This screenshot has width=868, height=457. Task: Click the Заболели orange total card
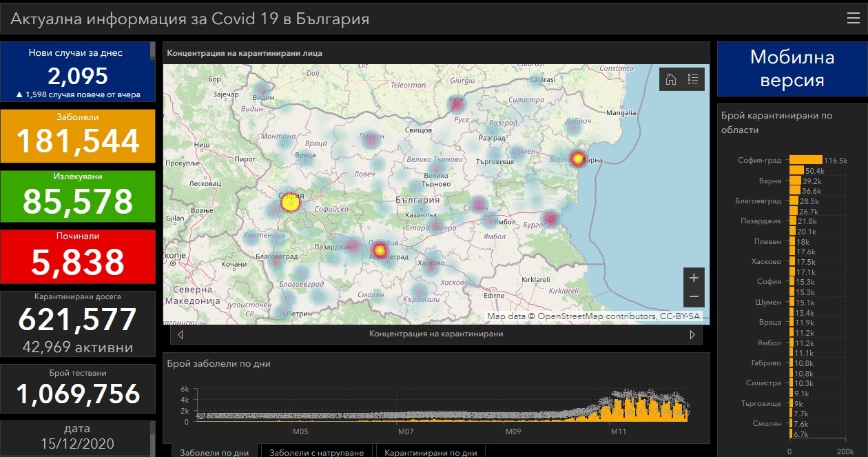click(78, 134)
